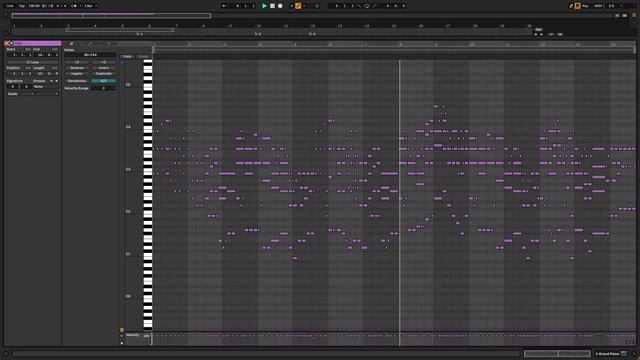Screen dimensions: 640x360
Task: Click the Velocity Range value field
Action: 104,88
